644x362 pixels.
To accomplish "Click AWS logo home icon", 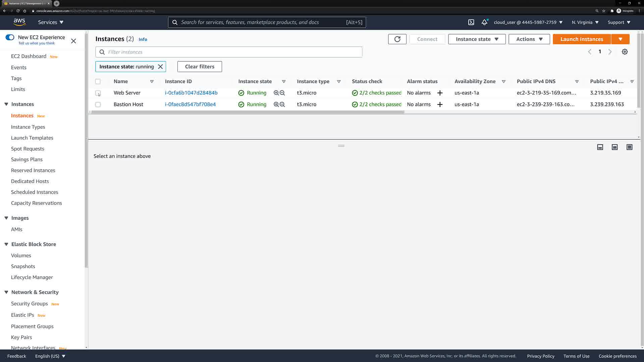I will (x=19, y=22).
